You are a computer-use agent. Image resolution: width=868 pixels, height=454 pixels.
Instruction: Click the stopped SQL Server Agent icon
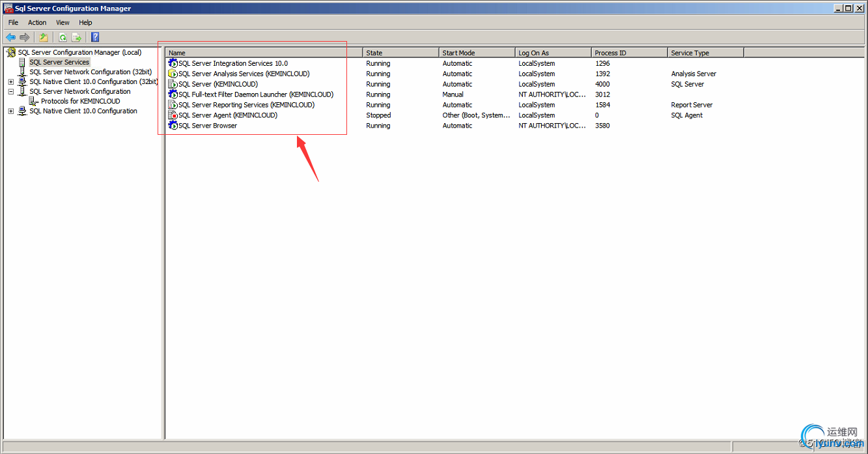coord(173,115)
